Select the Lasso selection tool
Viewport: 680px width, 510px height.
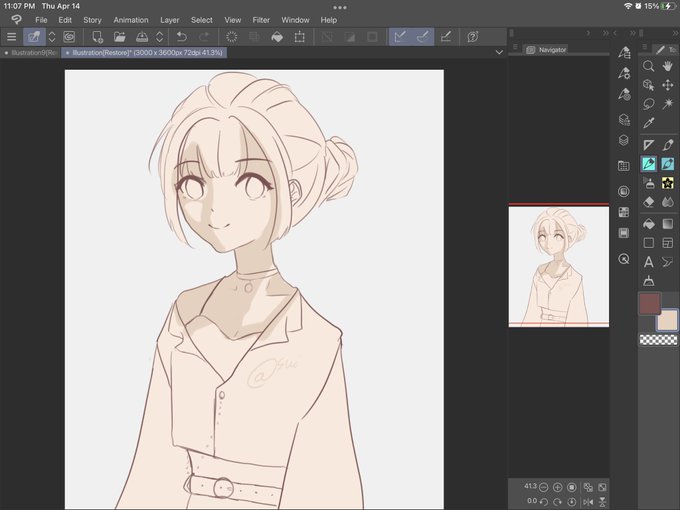point(648,104)
